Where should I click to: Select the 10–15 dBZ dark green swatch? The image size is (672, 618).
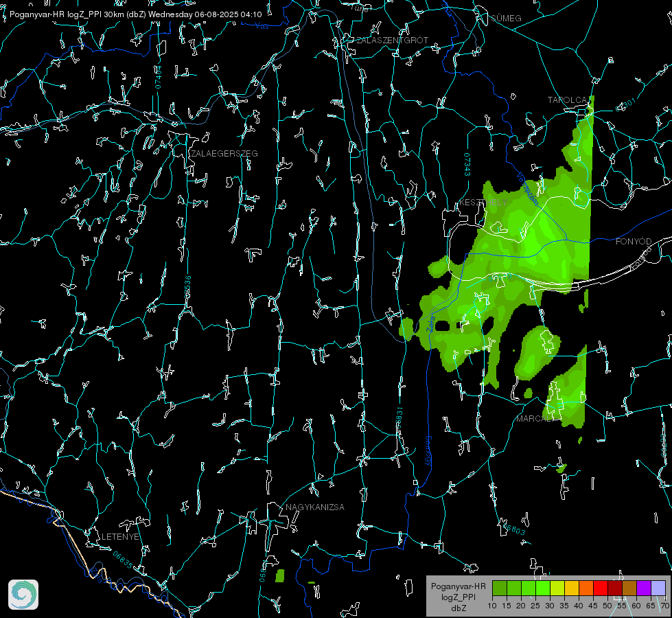pyautogui.click(x=500, y=588)
